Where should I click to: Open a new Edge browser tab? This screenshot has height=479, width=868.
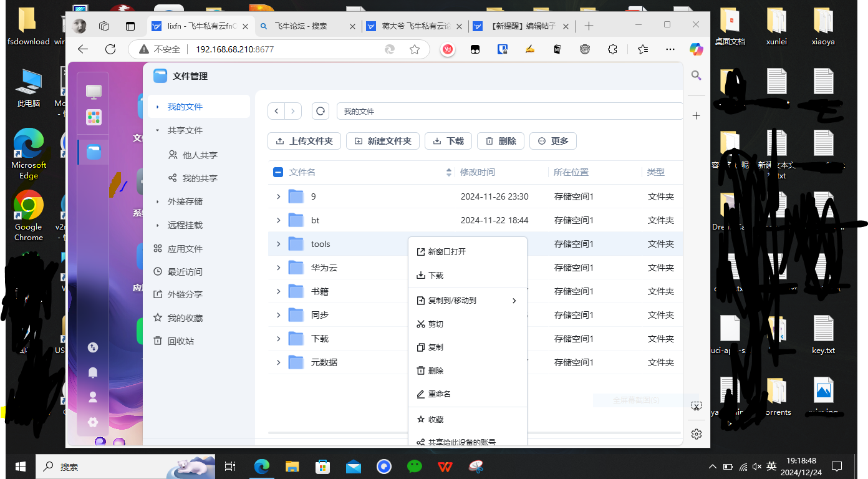589,26
